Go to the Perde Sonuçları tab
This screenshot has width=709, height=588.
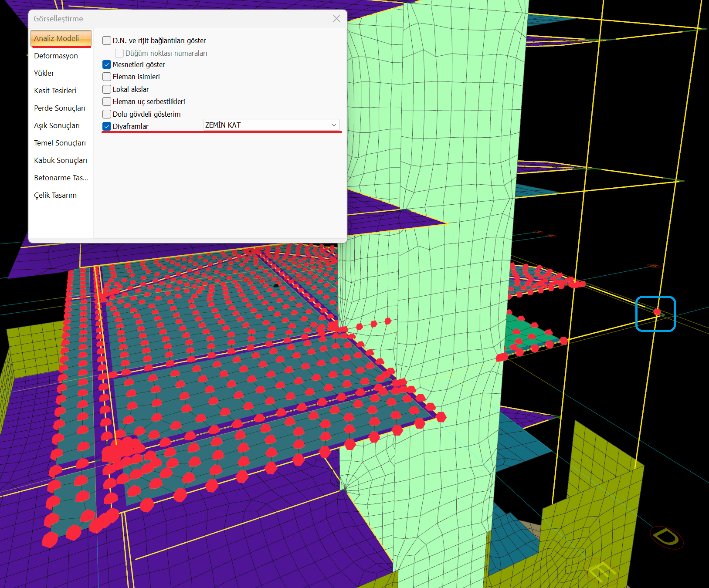pyautogui.click(x=61, y=108)
